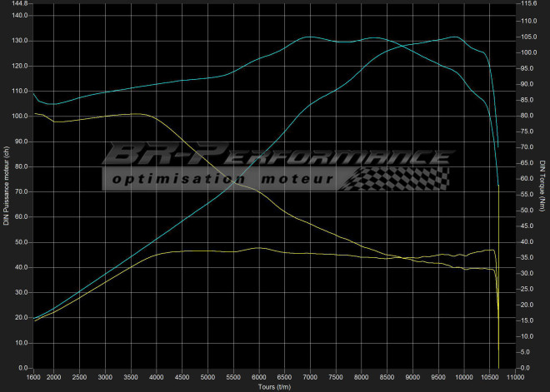
Task: Click the 144.8 value on the power axis
Action: [19, 4]
